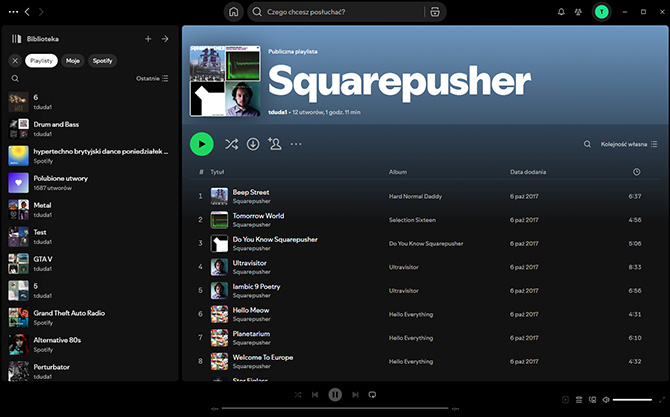Viewport: 670px width, 417px height.
Task: Sort by duration clock icon
Action: click(x=636, y=172)
